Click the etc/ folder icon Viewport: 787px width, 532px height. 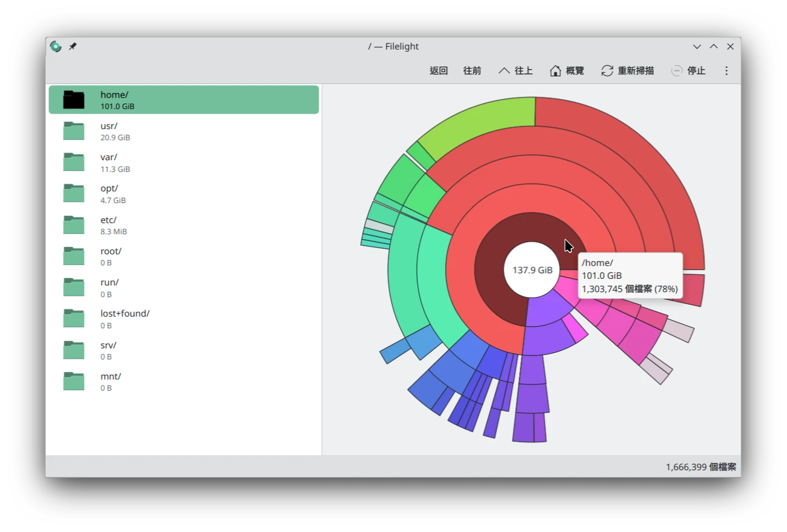point(74,225)
